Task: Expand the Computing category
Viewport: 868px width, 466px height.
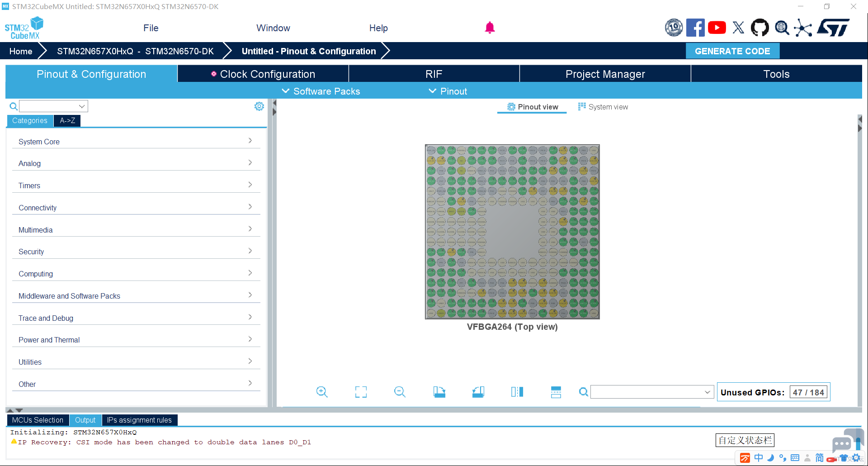Action: click(x=136, y=274)
